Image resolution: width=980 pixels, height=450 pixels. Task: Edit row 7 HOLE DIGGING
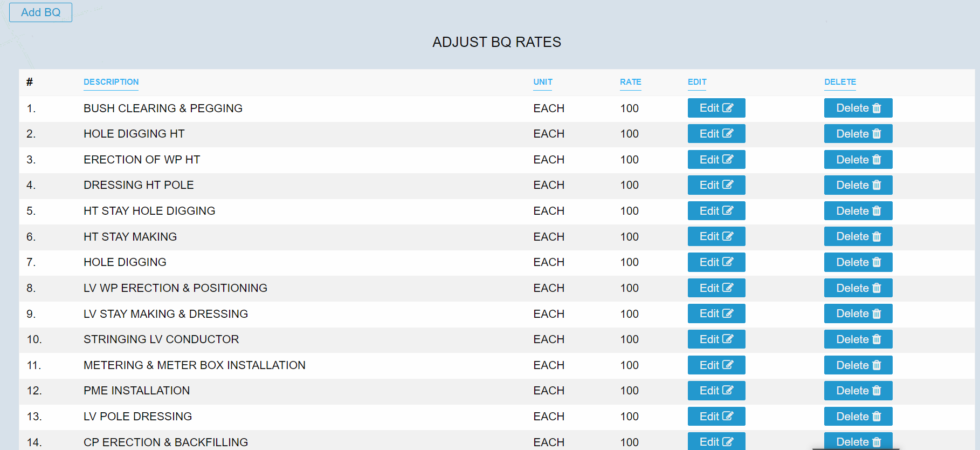(x=716, y=262)
